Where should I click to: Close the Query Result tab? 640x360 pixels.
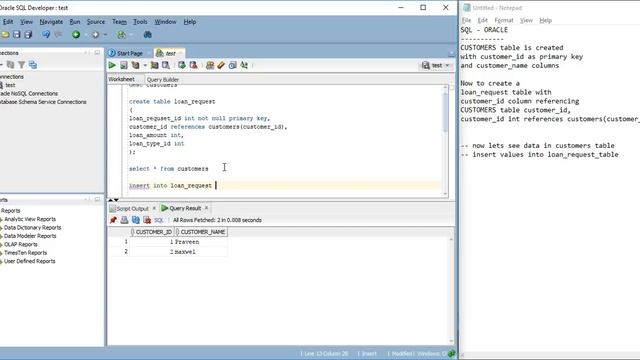[207, 208]
